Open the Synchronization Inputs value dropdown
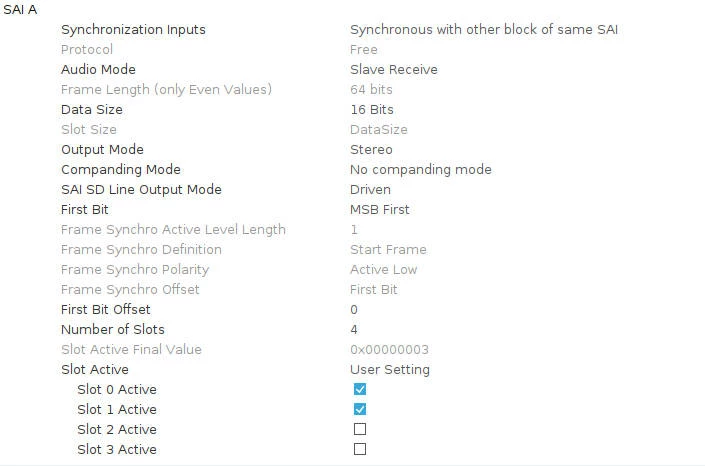 point(484,30)
